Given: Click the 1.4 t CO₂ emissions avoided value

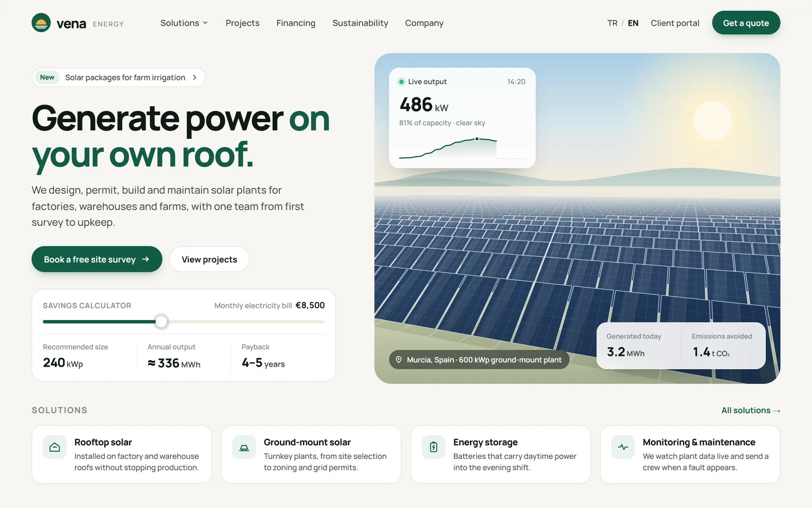Looking at the screenshot, I should click(x=711, y=352).
